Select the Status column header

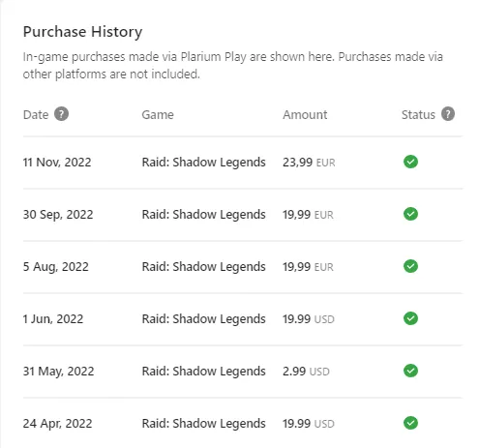click(x=418, y=115)
